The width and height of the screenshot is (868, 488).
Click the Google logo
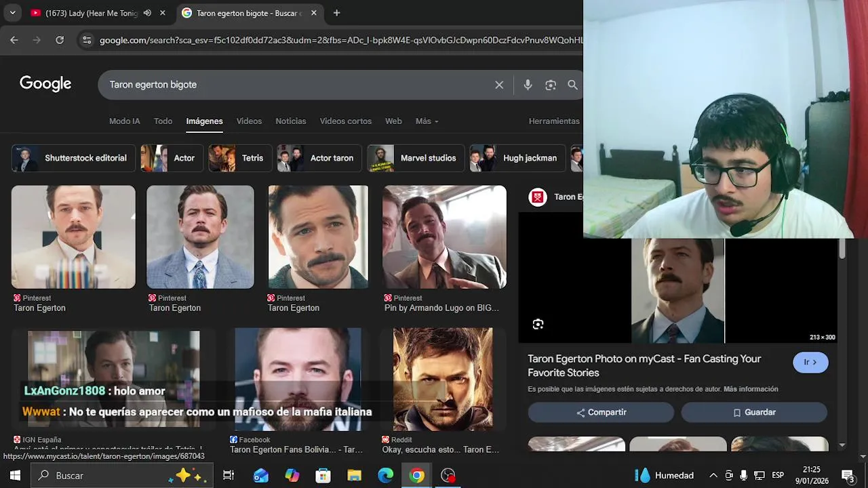tap(45, 84)
